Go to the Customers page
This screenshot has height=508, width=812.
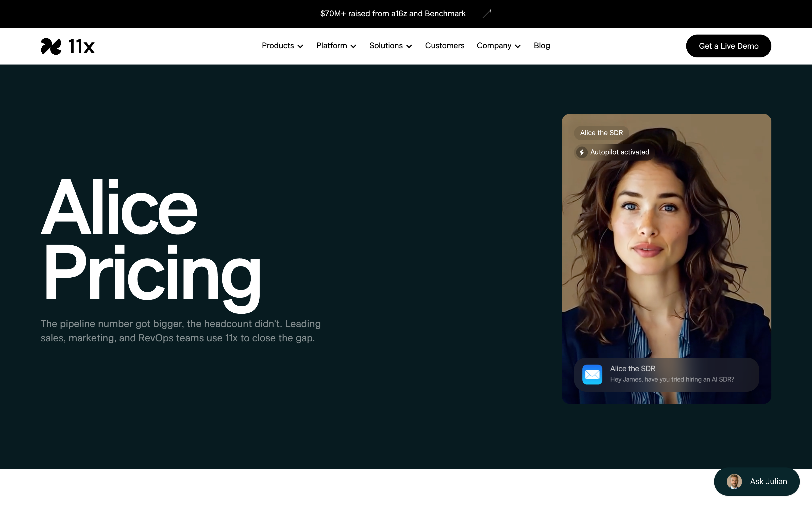point(445,46)
